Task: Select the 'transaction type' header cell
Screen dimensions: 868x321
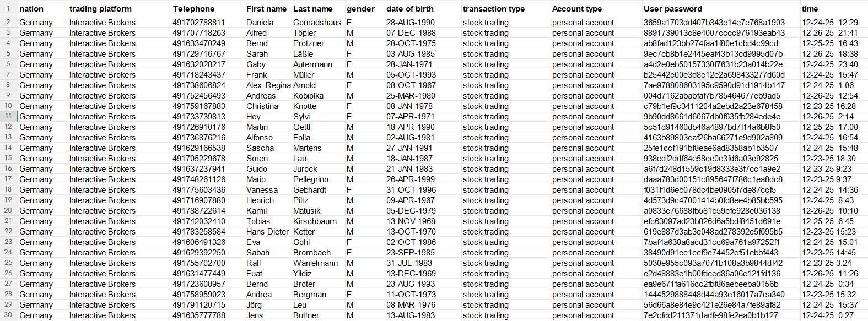Action: [x=505, y=9]
